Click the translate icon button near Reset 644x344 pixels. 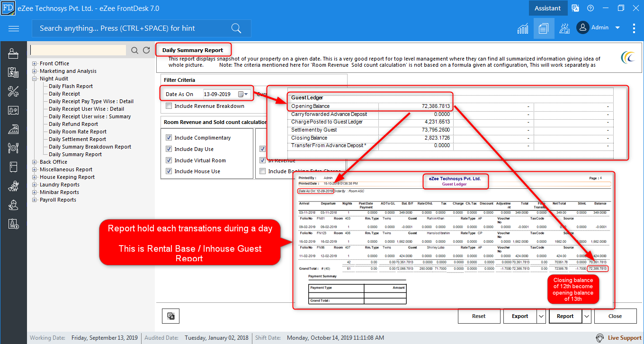click(x=170, y=316)
